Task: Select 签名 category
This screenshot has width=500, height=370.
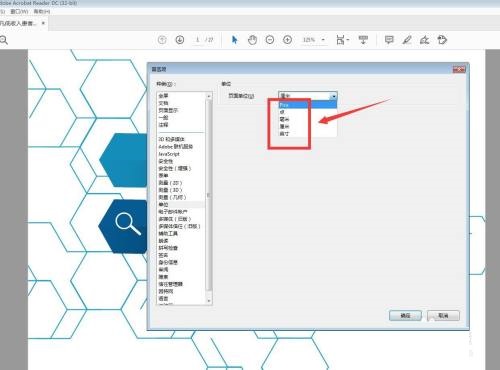Action: click(x=163, y=255)
